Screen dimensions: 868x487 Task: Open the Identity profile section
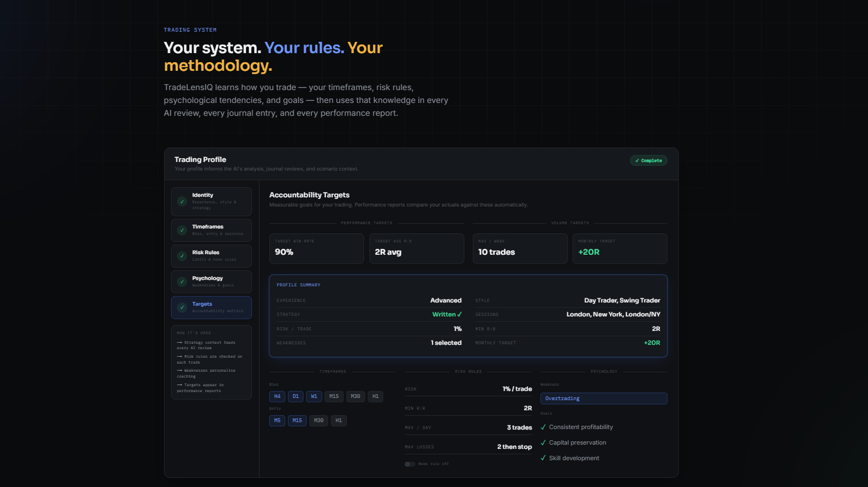tap(211, 201)
